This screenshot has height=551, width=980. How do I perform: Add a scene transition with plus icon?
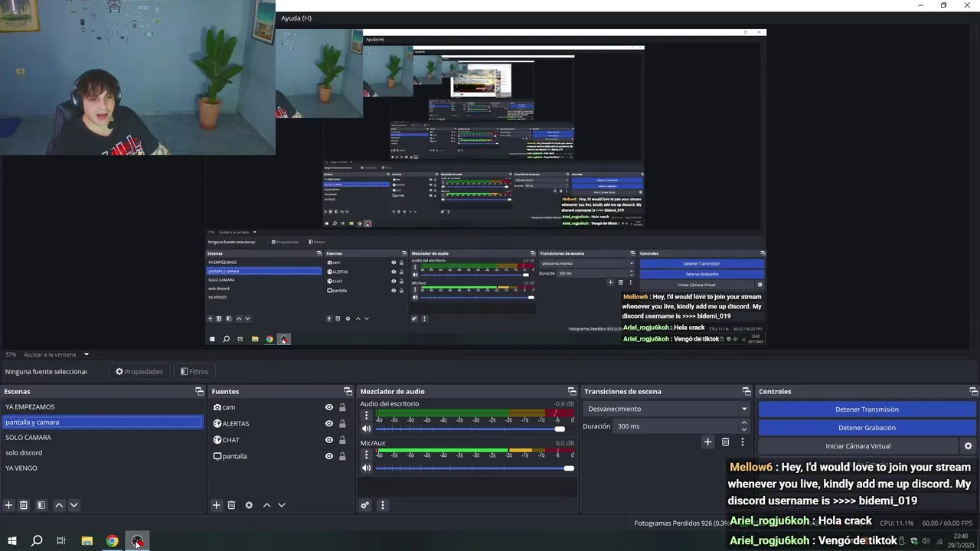point(707,442)
